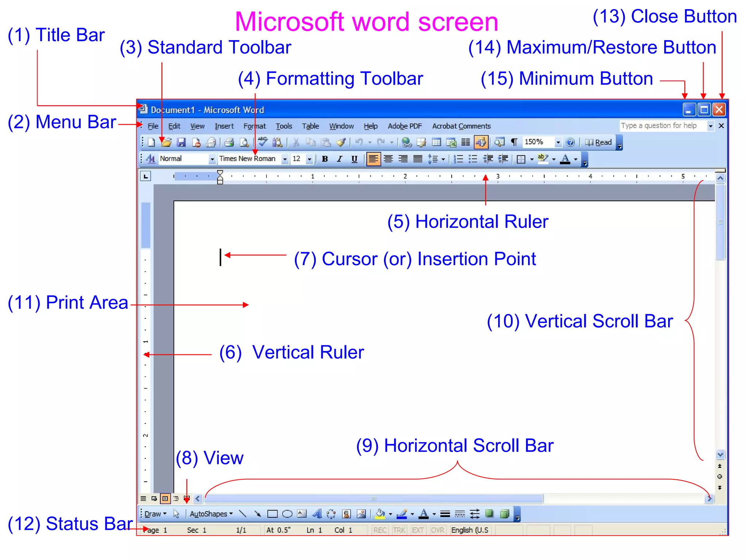The width and height of the screenshot is (747, 560).
Task: Click the Read layout button
Action: (x=599, y=143)
